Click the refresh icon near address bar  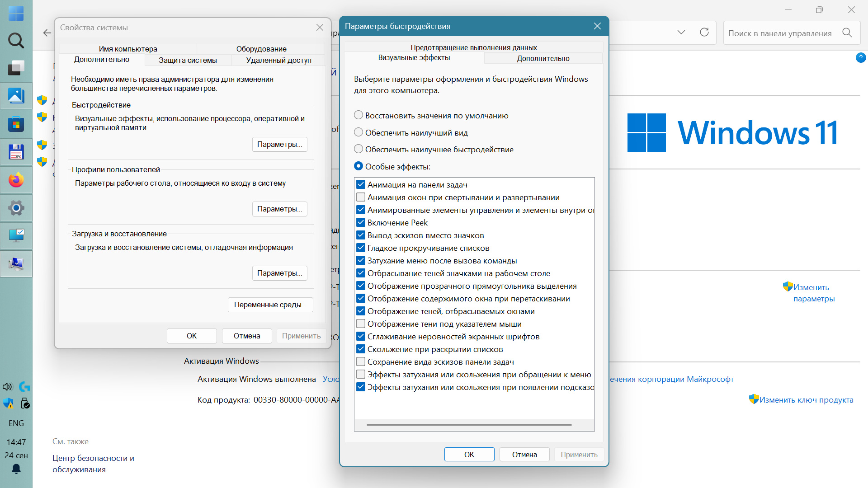pyautogui.click(x=704, y=33)
